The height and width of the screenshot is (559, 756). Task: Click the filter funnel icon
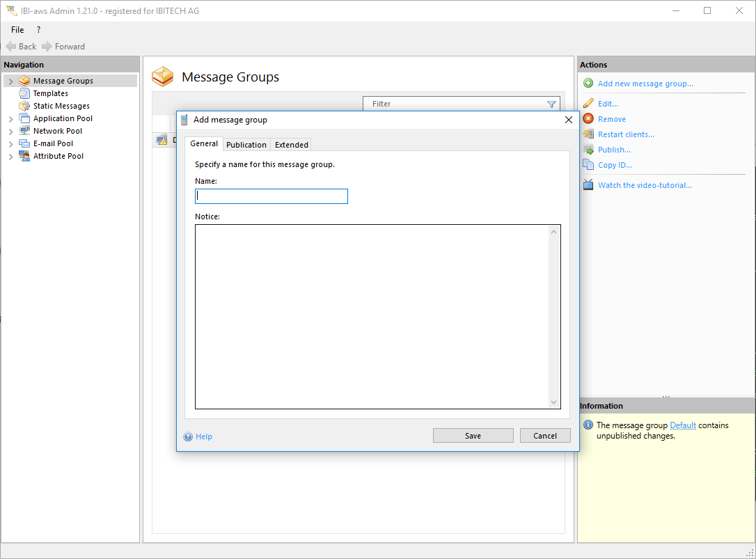click(x=551, y=104)
